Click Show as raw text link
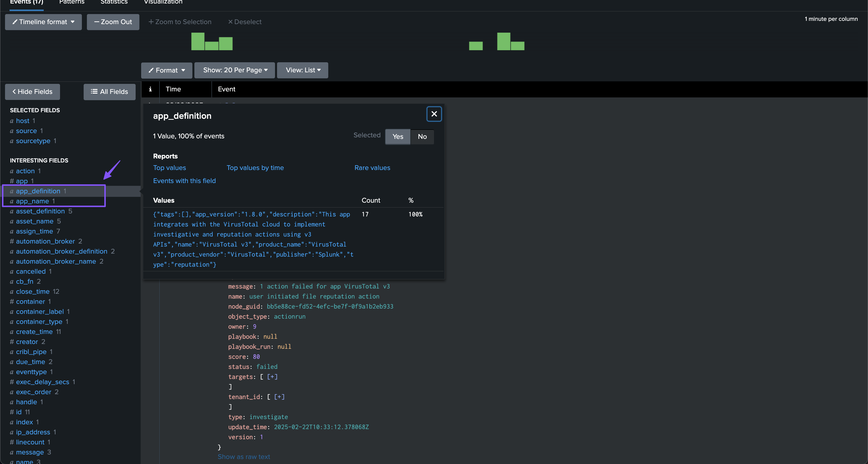The width and height of the screenshot is (868, 464). tap(244, 456)
